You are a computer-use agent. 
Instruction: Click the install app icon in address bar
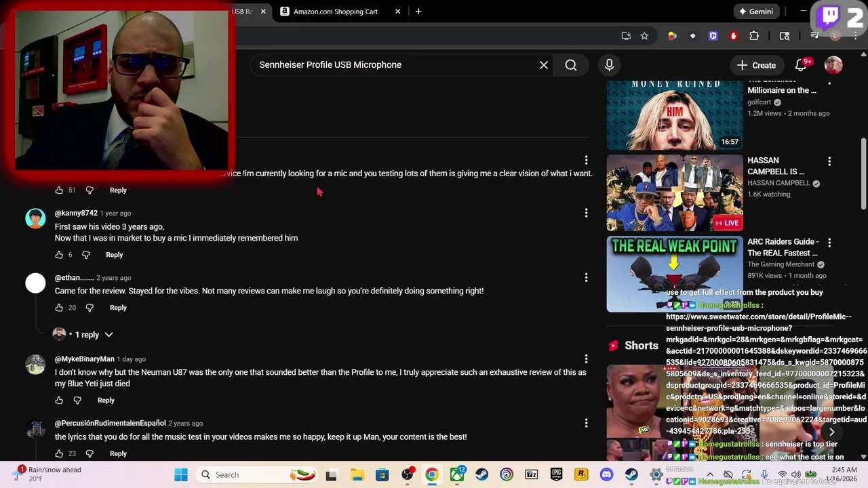click(626, 36)
